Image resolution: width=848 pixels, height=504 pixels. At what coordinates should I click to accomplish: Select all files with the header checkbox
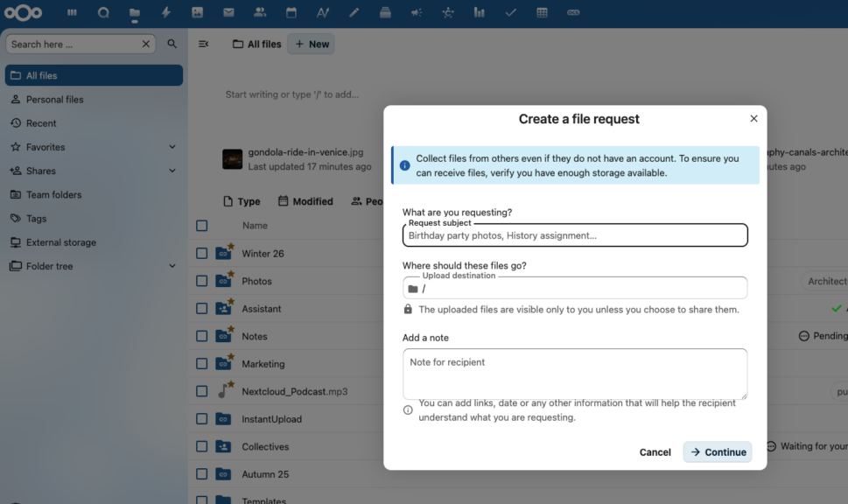(201, 225)
